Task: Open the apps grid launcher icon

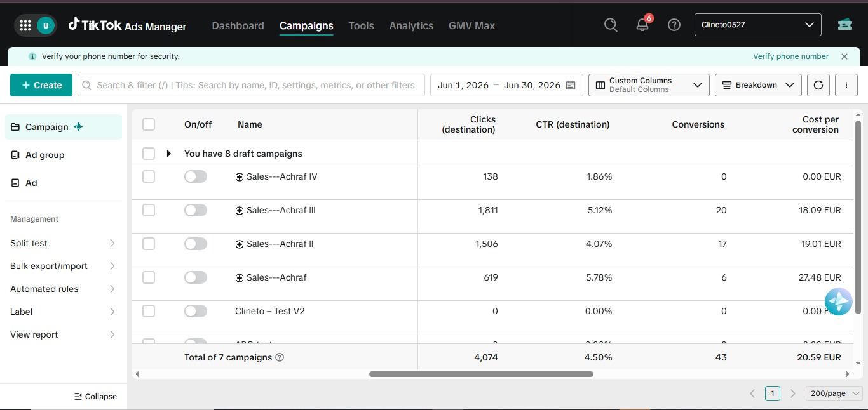Action: click(x=25, y=25)
